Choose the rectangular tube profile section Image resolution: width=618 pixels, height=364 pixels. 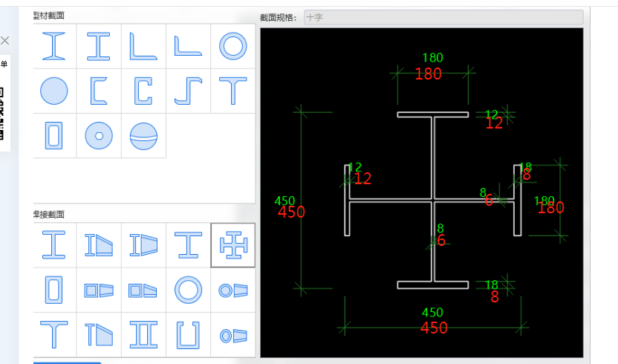click(x=54, y=136)
